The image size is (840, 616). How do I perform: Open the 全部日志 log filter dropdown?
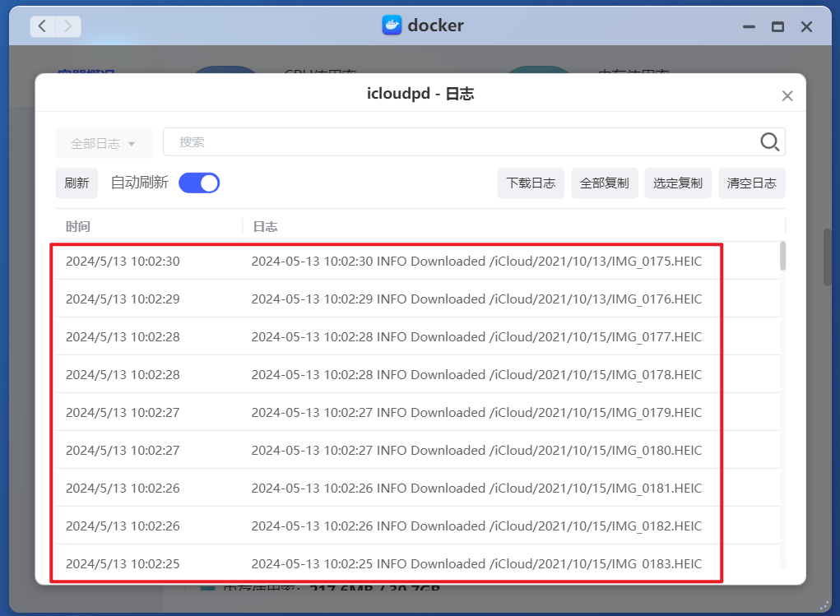104,142
